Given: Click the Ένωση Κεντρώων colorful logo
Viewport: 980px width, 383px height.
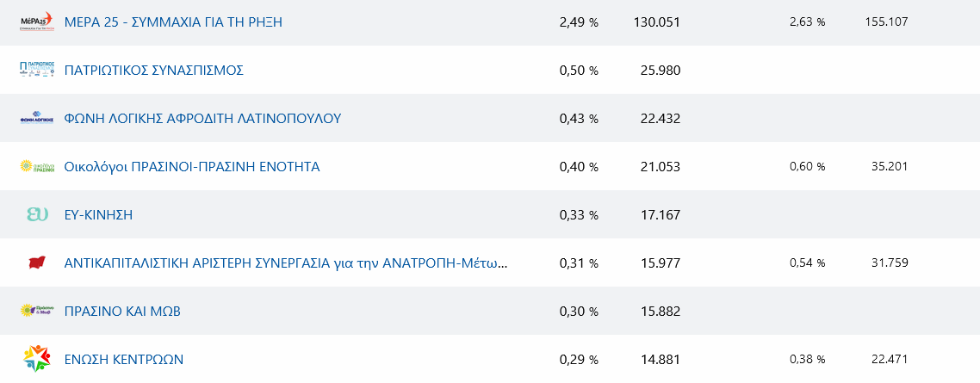Looking at the screenshot, I should tap(37, 359).
